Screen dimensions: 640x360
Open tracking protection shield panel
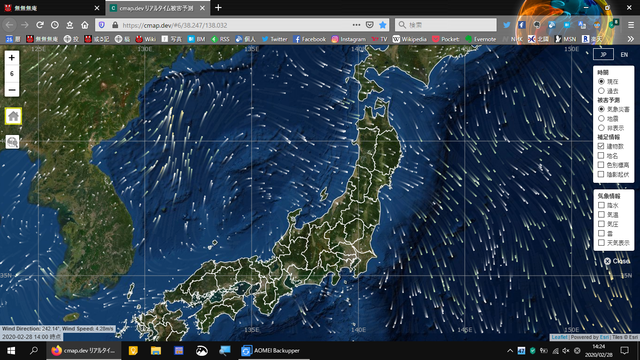(x=102, y=25)
